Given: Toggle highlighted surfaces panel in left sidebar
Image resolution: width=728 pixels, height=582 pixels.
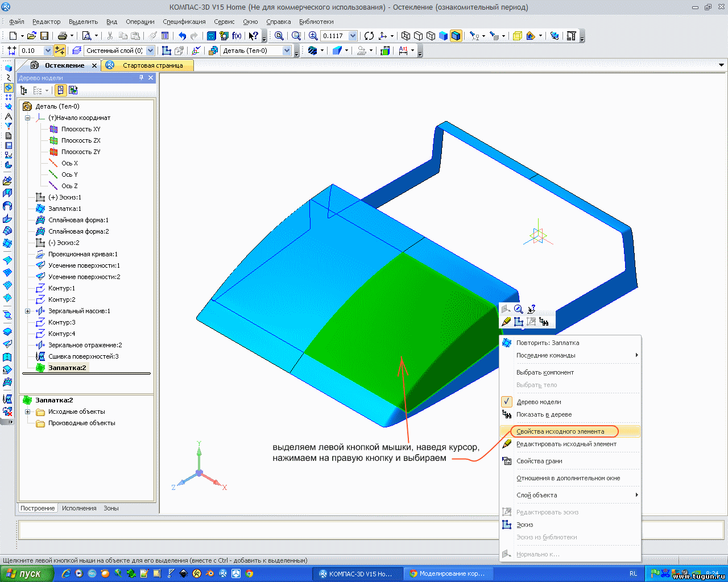Looking at the screenshot, I should [x=8, y=88].
